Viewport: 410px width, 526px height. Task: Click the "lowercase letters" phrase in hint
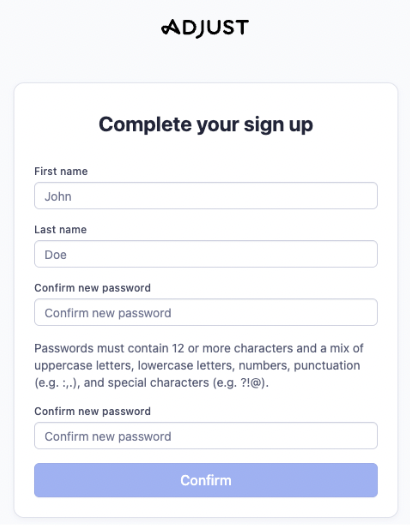(186, 366)
